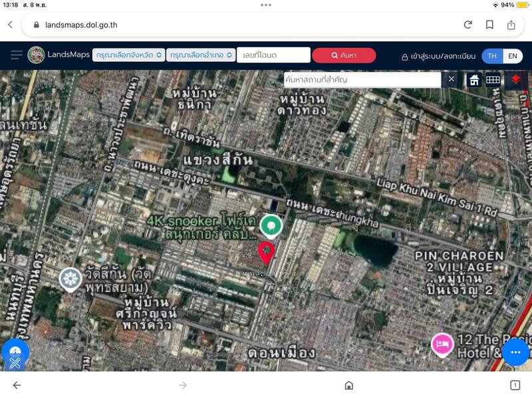Expand the district selection dropdown

pos(200,55)
